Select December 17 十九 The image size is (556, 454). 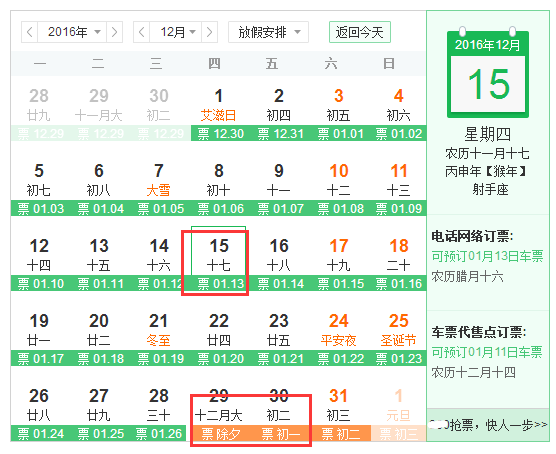(x=338, y=255)
